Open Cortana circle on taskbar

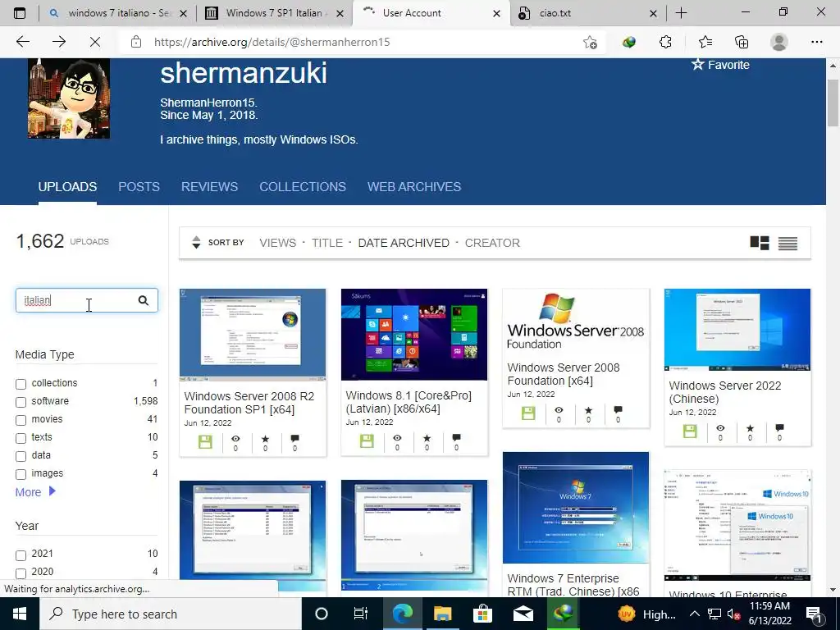(322, 614)
